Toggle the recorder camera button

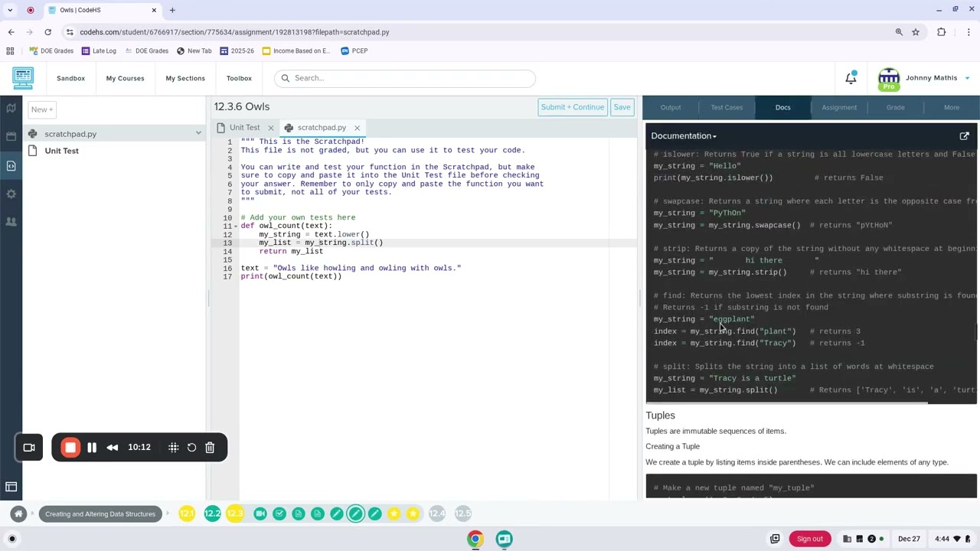[29, 448]
